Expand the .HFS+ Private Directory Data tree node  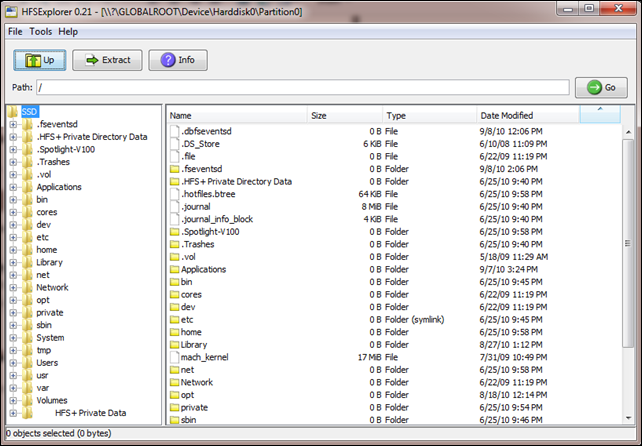(x=13, y=137)
